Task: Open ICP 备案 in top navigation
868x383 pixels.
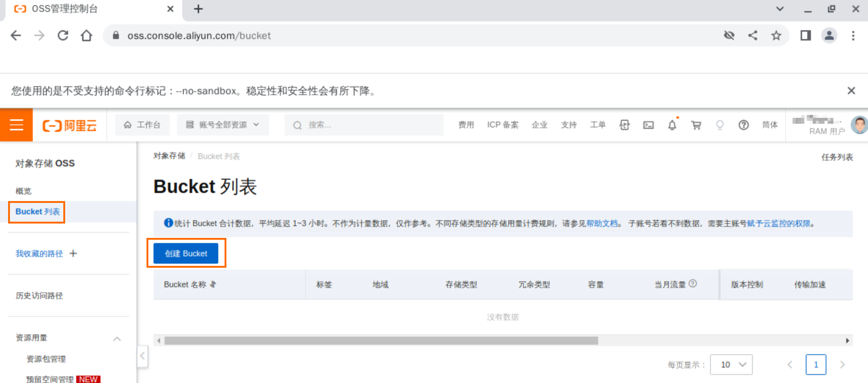Action: click(x=502, y=125)
